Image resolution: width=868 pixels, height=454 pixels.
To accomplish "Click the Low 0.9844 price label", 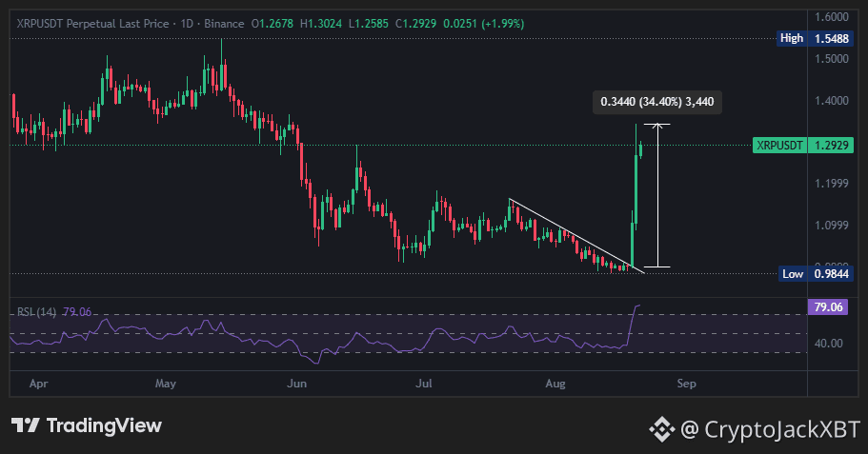I will pos(815,274).
